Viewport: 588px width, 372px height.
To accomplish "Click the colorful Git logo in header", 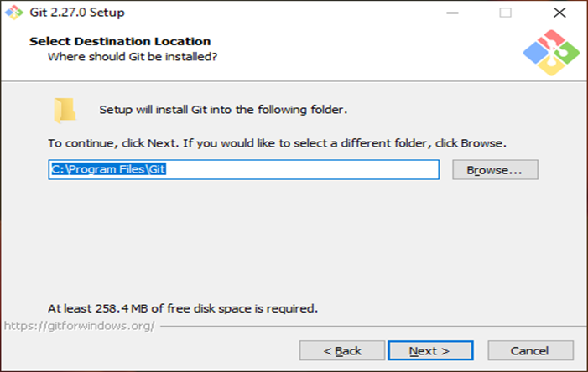I will (551, 53).
